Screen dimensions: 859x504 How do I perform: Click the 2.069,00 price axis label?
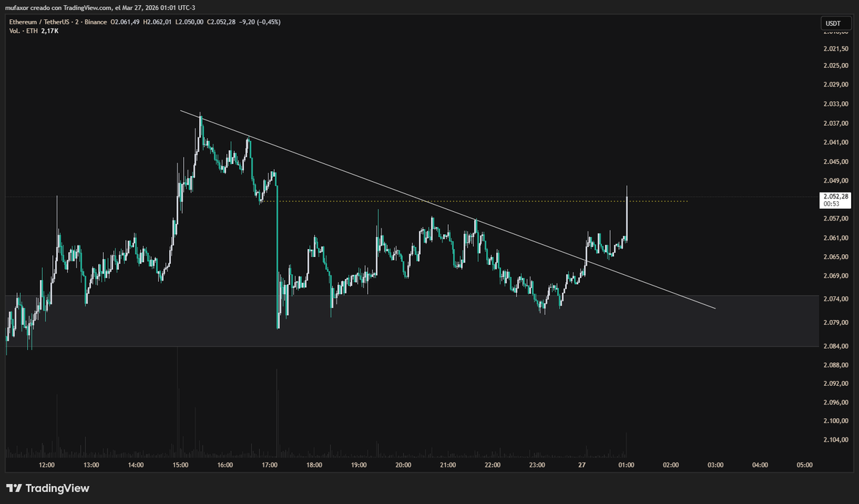835,276
